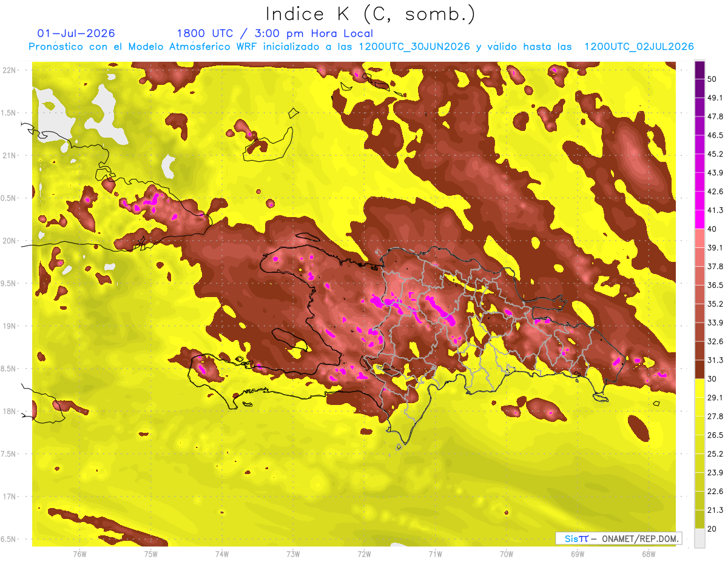Click the colorbar value "27.8"
Image resolution: width=728 pixels, height=562 pixels.
(x=715, y=416)
